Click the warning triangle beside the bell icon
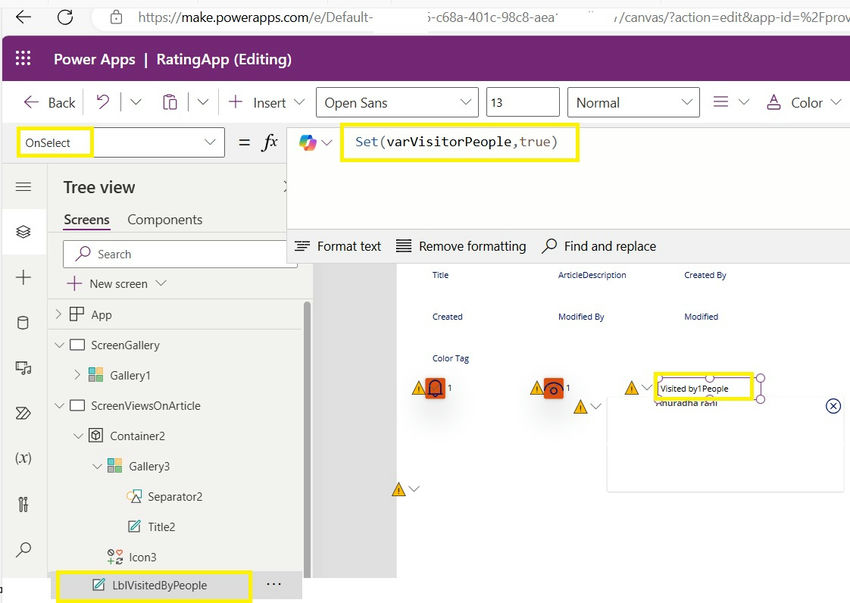This screenshot has height=603, width=850. (418, 388)
